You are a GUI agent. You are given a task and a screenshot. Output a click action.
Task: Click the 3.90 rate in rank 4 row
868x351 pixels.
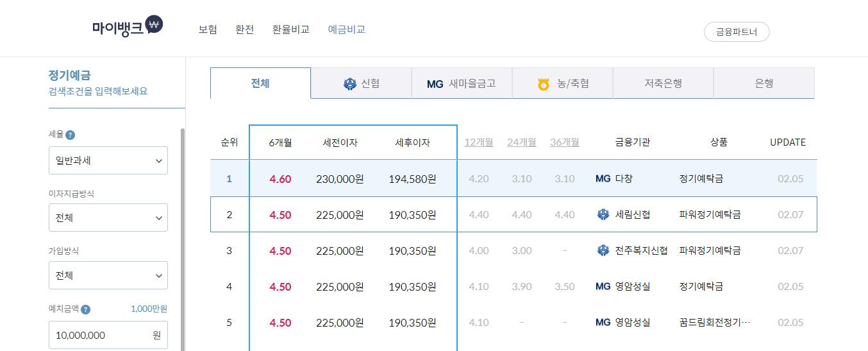pos(522,286)
